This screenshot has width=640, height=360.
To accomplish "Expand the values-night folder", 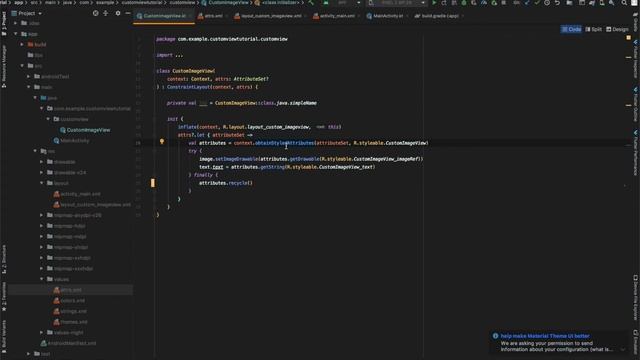I will (42, 333).
